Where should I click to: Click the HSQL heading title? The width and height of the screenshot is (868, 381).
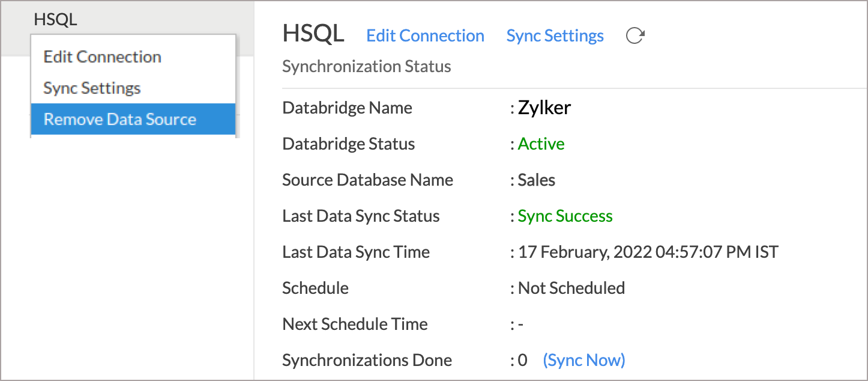[313, 35]
